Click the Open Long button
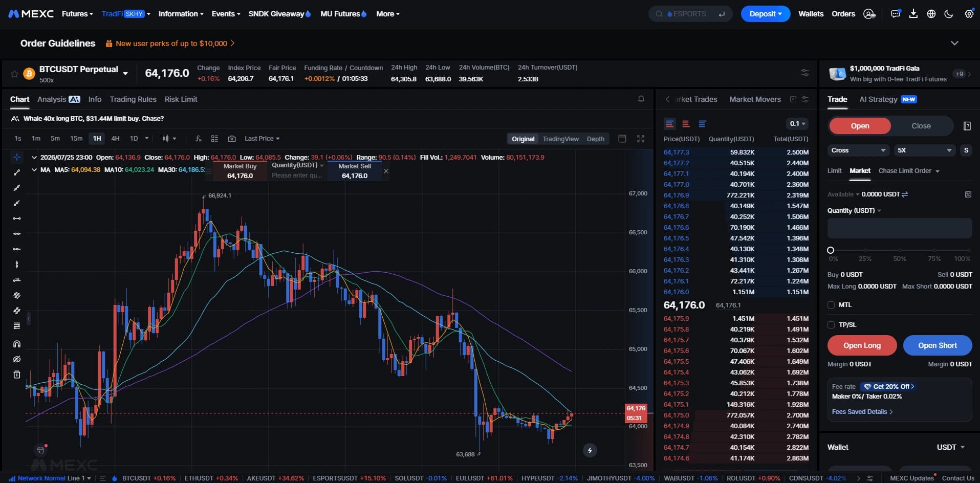980x483 pixels. point(862,345)
